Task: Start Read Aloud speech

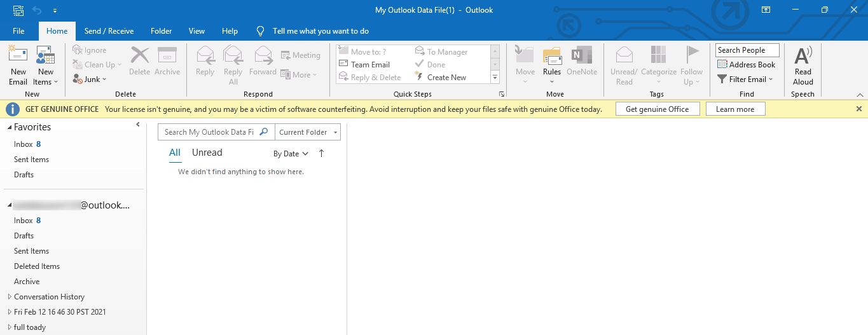Action: click(x=803, y=66)
